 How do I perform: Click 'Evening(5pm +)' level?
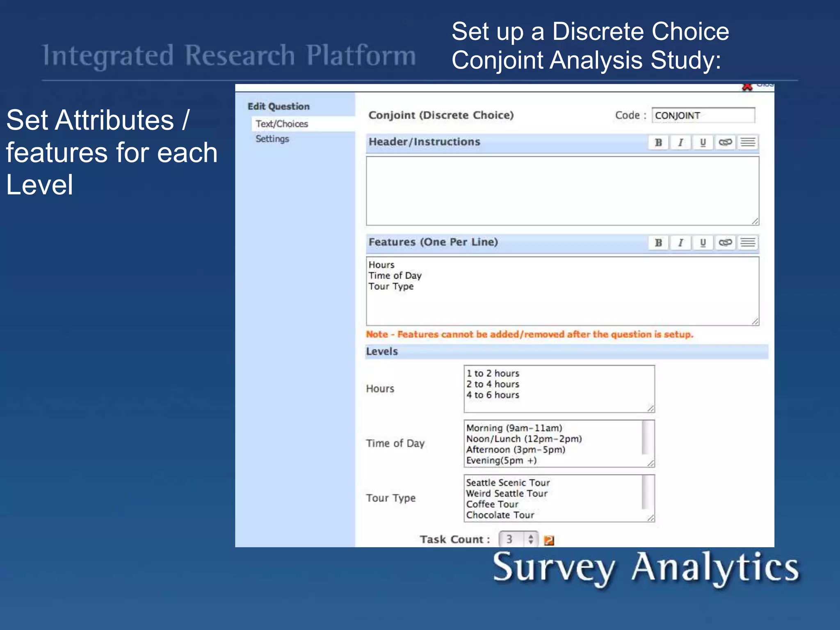coord(501,461)
